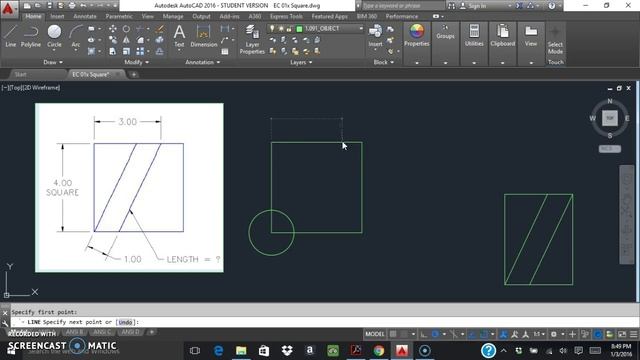Click Save in quick access toolbar
The image size is (640, 360).
click(49, 6)
